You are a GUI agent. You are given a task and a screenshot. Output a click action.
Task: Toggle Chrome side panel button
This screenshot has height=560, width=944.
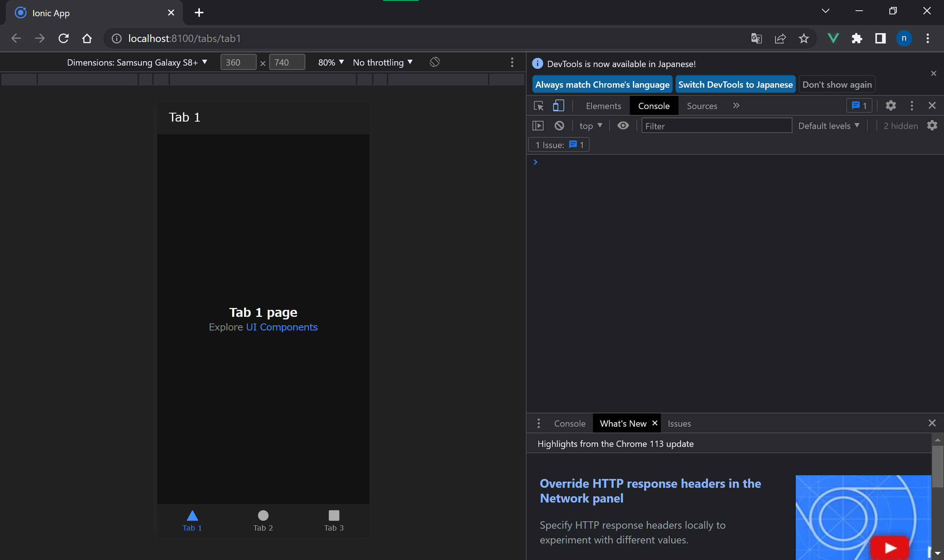click(x=880, y=38)
